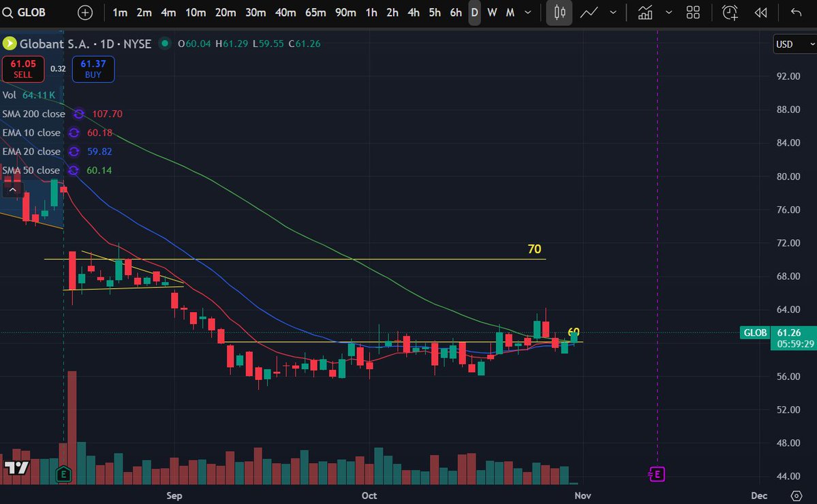Click the magenta E earnings marker near November

656,474
